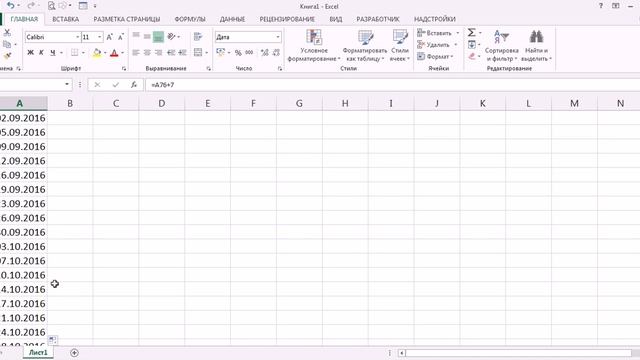640x360 pixels.
Task: Click the Accounting number format icon
Action: click(x=220, y=53)
